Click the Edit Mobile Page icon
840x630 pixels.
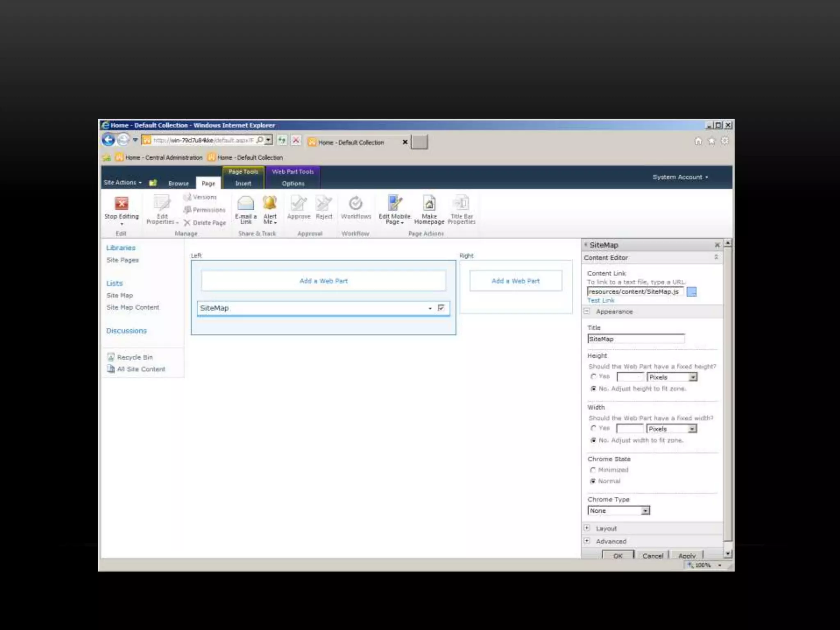[x=394, y=203]
